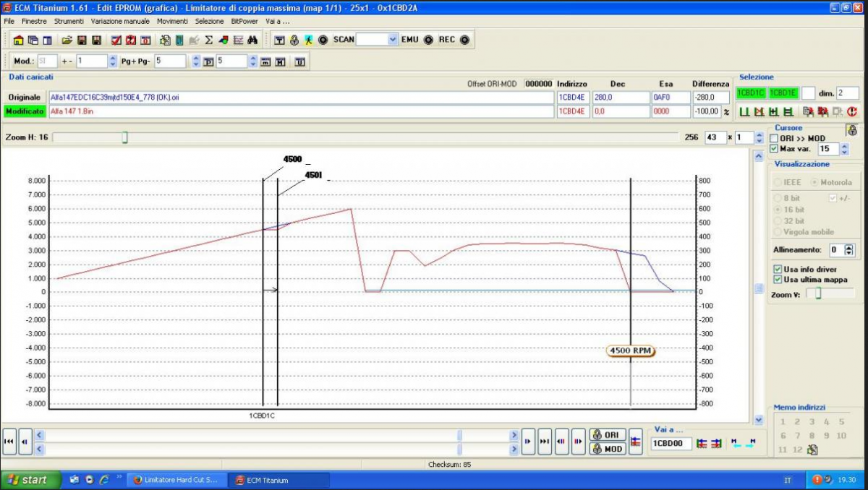
Task: Click the red circular restore icon in Selezione
Action: tap(851, 112)
